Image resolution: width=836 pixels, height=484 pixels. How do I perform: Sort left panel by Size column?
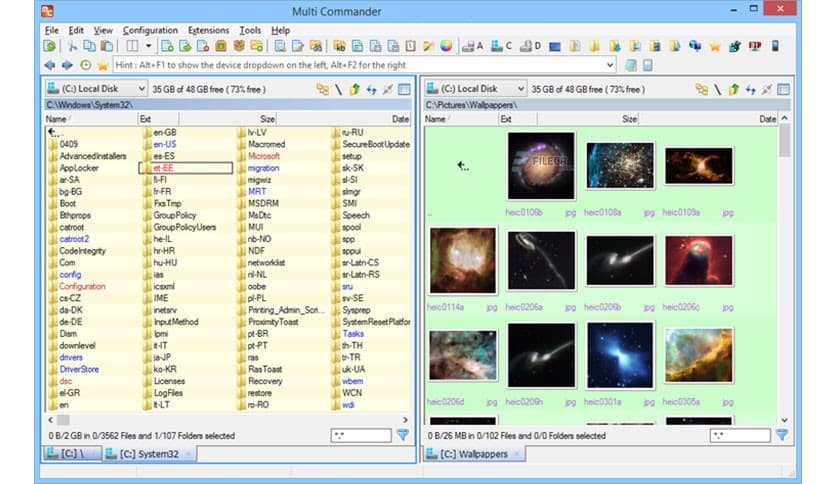pyautogui.click(x=229, y=119)
